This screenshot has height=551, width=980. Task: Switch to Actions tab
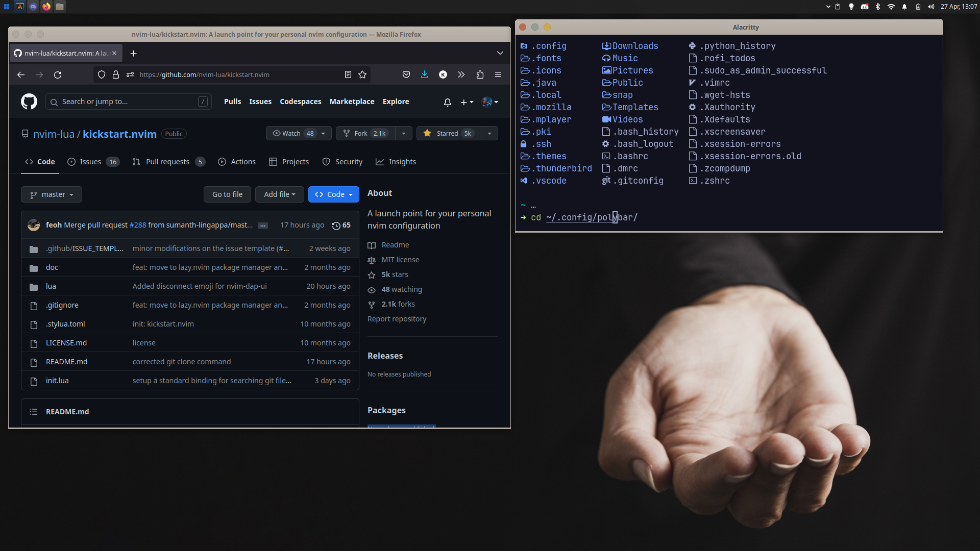(x=237, y=162)
